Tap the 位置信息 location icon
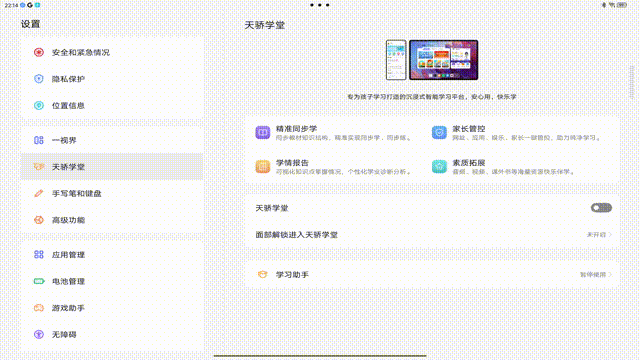 [39, 105]
